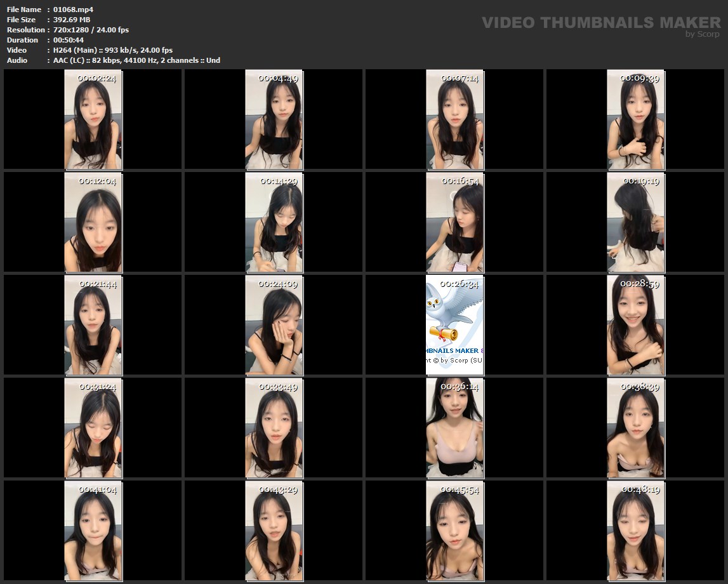
Task: Click the frame at 00:21:44
Action: click(93, 325)
